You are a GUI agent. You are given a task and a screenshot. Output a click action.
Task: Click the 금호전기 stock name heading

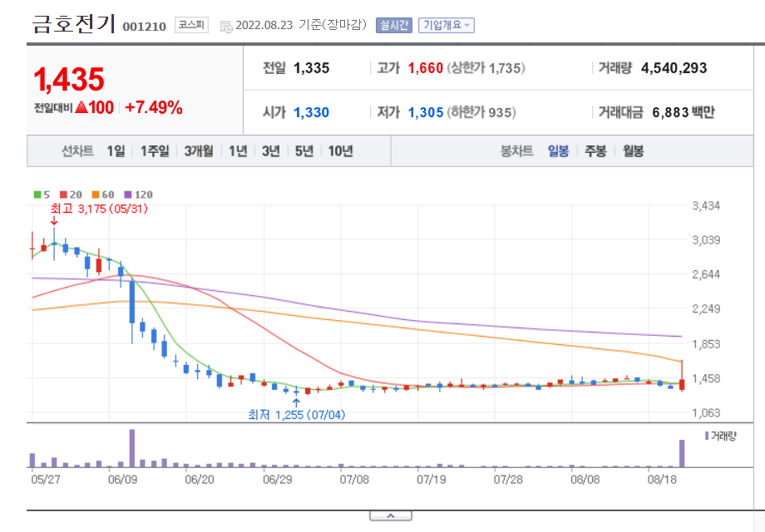(x=74, y=24)
